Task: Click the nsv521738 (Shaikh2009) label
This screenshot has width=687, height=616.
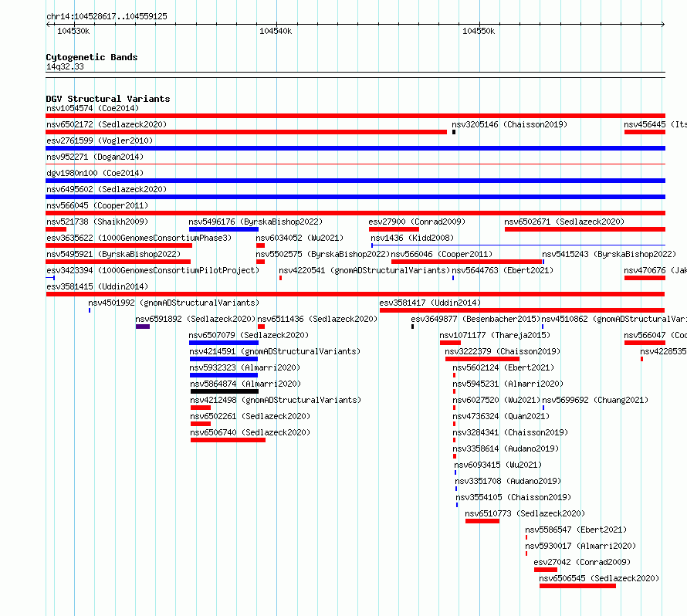Action: click(97, 222)
